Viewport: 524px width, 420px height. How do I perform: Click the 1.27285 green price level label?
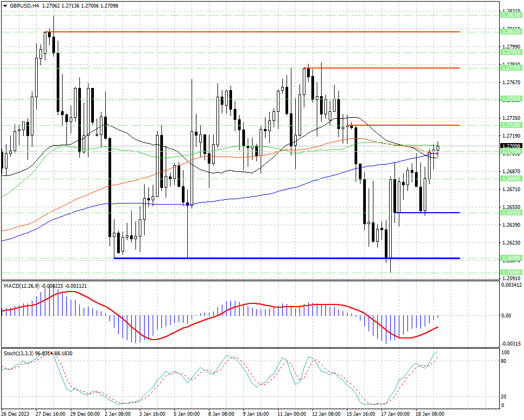pos(511,125)
